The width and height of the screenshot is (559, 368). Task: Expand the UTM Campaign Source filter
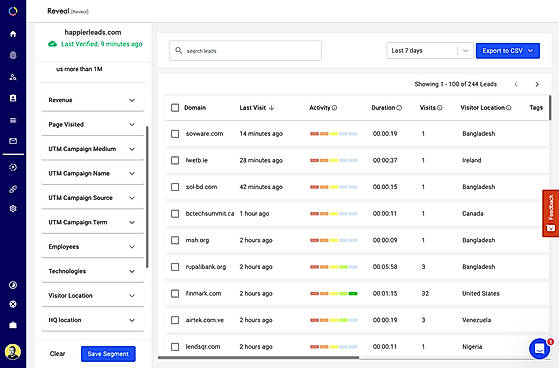[x=93, y=198]
